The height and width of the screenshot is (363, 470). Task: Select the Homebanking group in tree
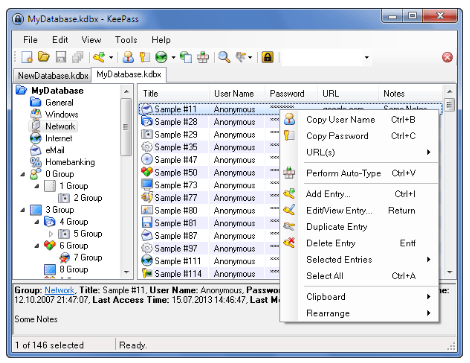[70, 162]
